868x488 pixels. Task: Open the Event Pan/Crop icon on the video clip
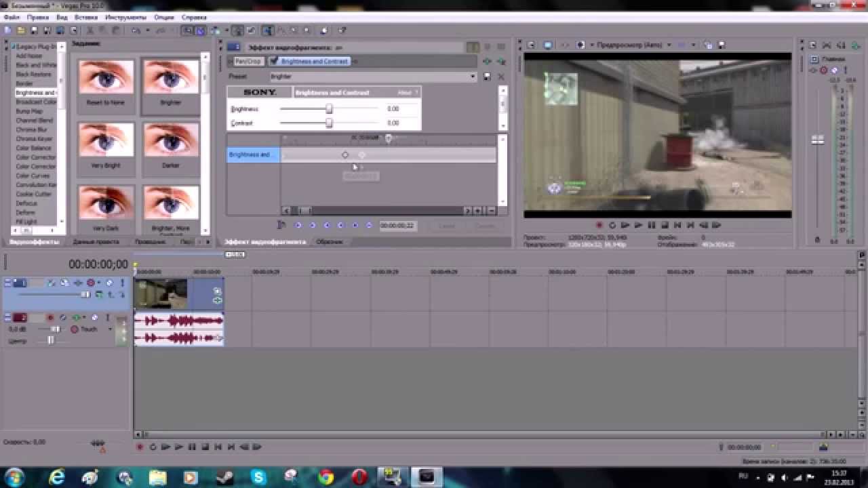tap(218, 291)
